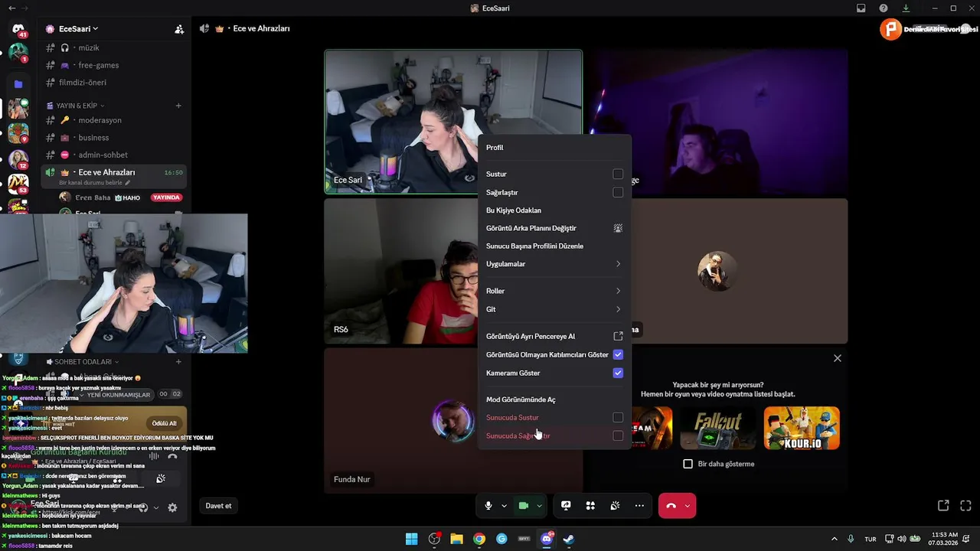Pop out the call window icon
Image resolution: width=980 pixels, height=551 pixels.
tap(943, 506)
